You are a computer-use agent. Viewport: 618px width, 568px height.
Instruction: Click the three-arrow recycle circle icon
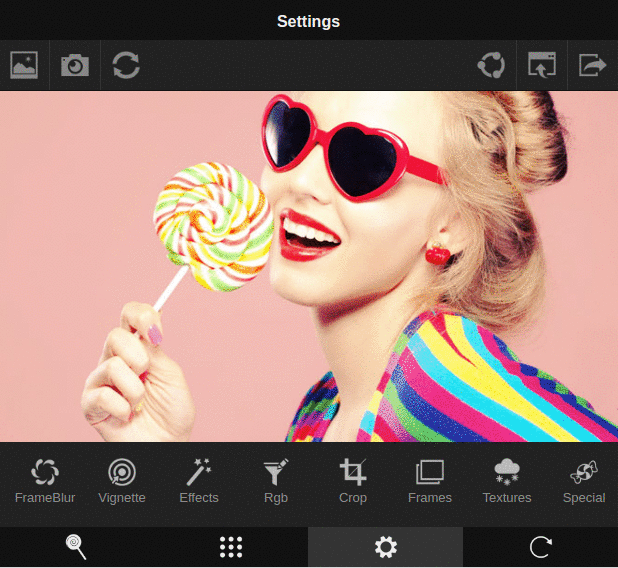[x=491, y=66]
